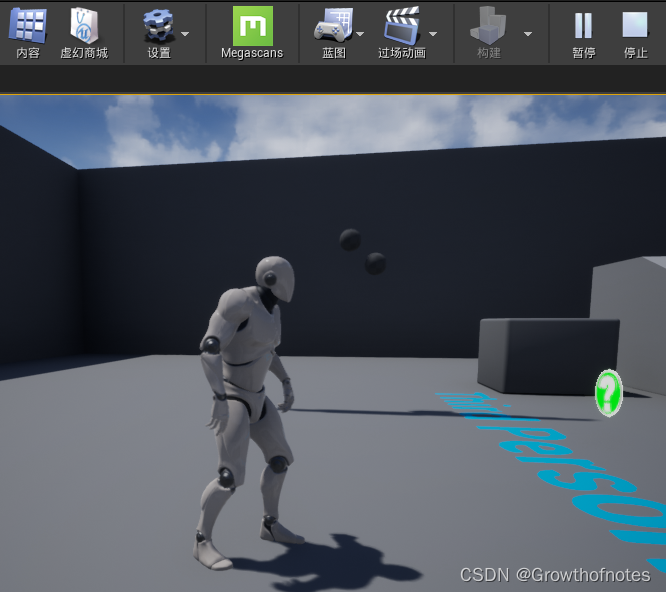Screen dimensions: 666x592
Task: Select the dark gray cube in viewport
Action: pos(548,357)
